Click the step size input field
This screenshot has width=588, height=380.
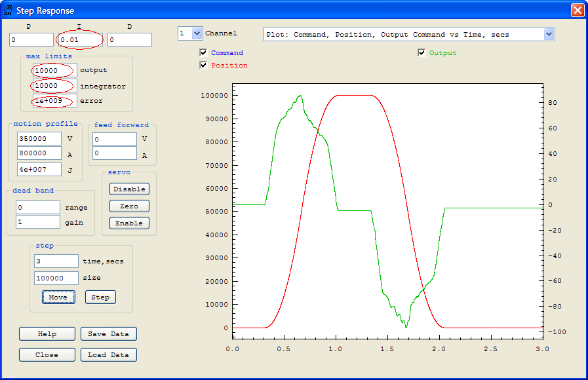click(56, 278)
